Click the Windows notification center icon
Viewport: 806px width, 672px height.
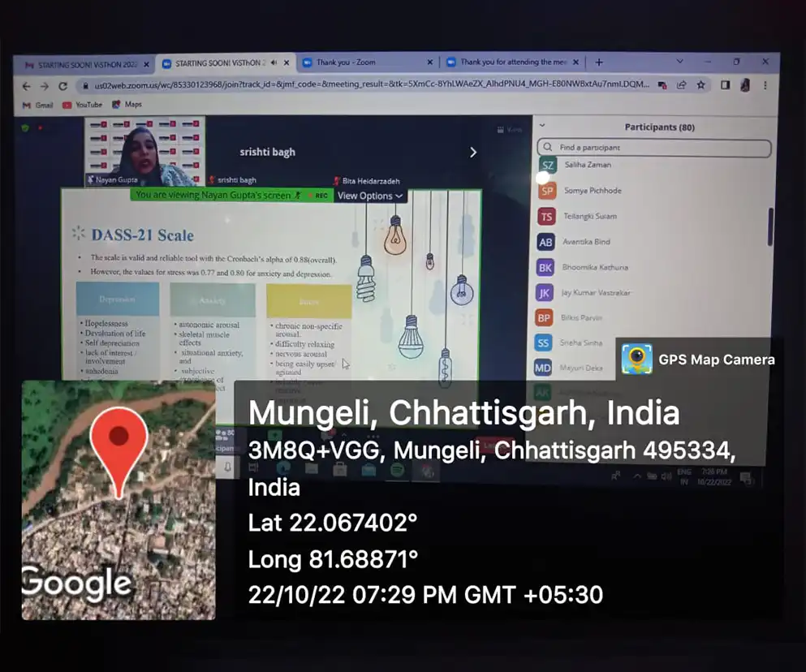pyautogui.click(x=745, y=478)
